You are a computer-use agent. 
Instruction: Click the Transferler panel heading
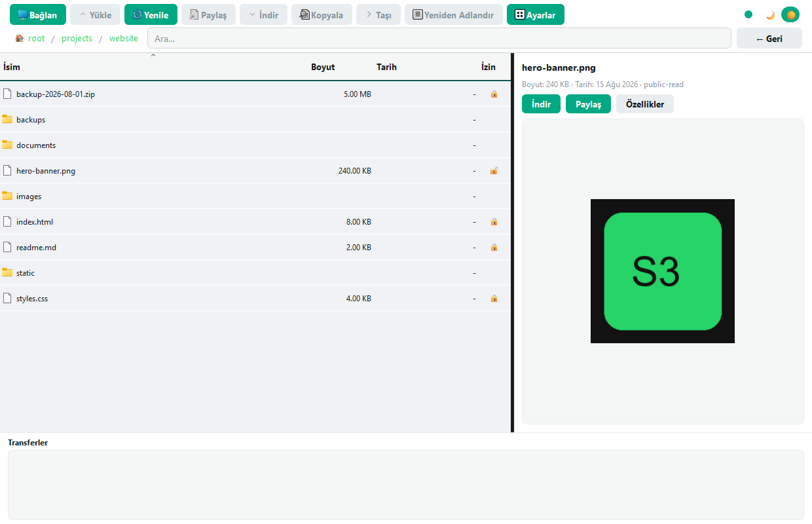coord(28,443)
